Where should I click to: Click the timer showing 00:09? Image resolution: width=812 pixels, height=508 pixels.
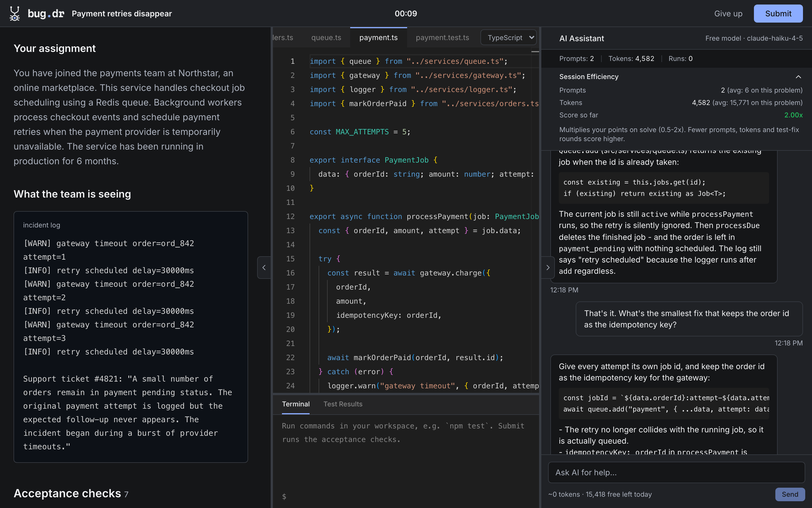[406, 14]
